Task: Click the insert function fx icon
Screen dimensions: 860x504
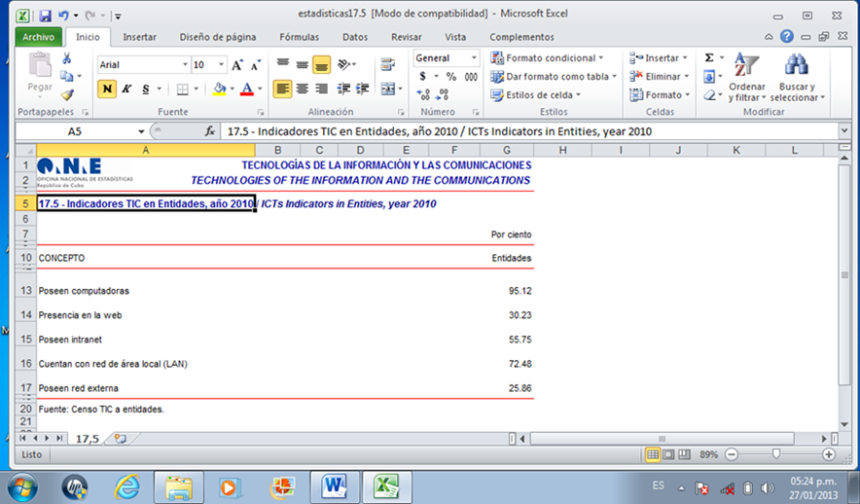Action: click(209, 131)
